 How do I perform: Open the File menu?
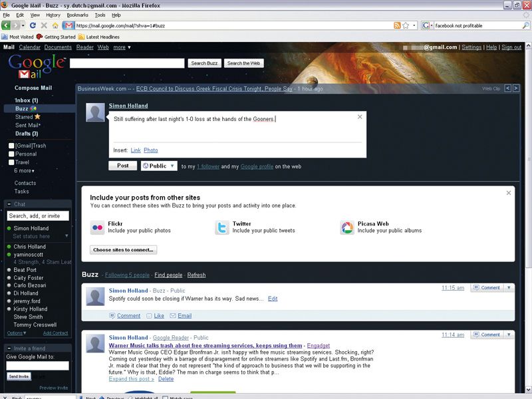(x=6, y=15)
